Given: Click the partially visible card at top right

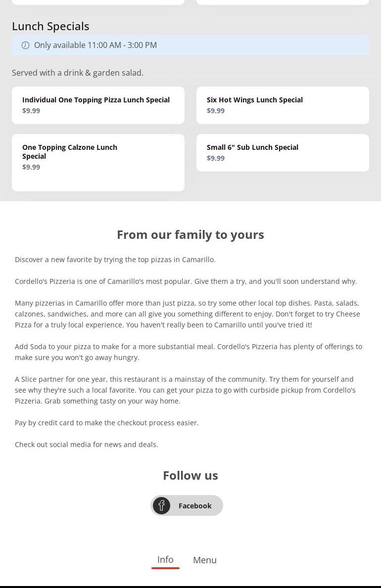Looking at the screenshot, I should 283,2.
